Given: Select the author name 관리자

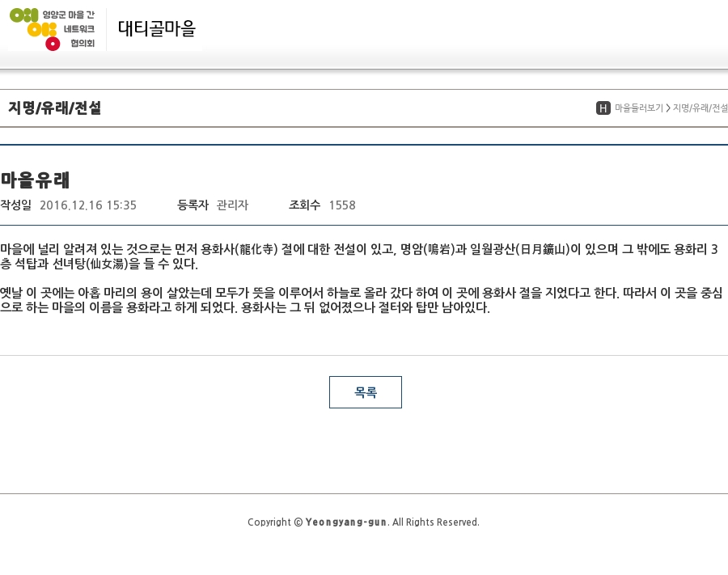Looking at the screenshot, I should pos(233,205).
